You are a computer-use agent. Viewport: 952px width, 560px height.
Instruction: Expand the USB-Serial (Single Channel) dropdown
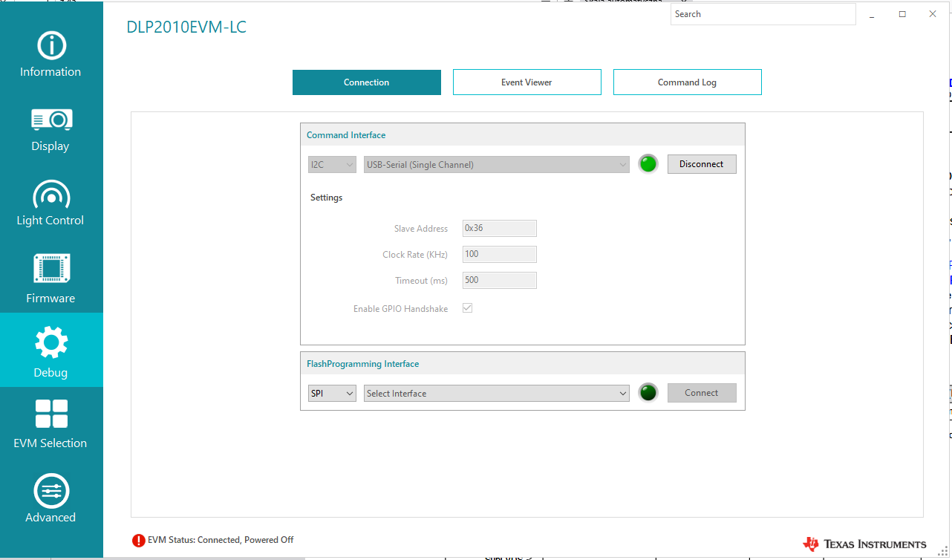(497, 165)
